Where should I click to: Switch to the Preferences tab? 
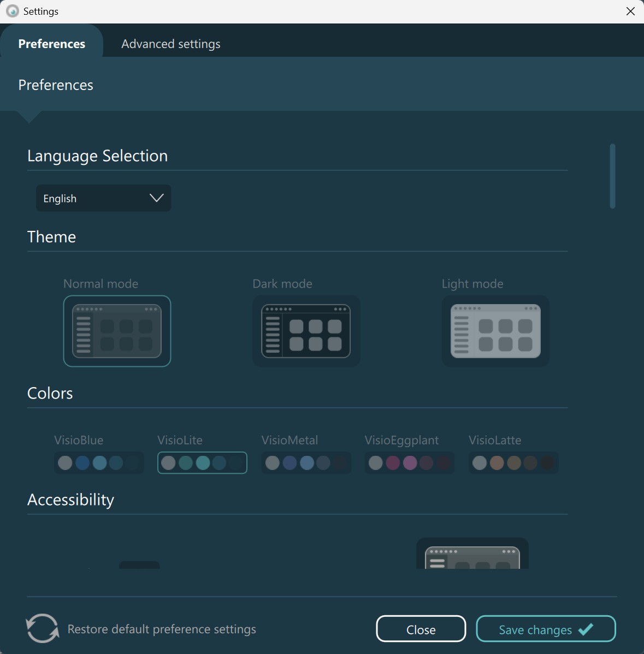click(x=52, y=44)
